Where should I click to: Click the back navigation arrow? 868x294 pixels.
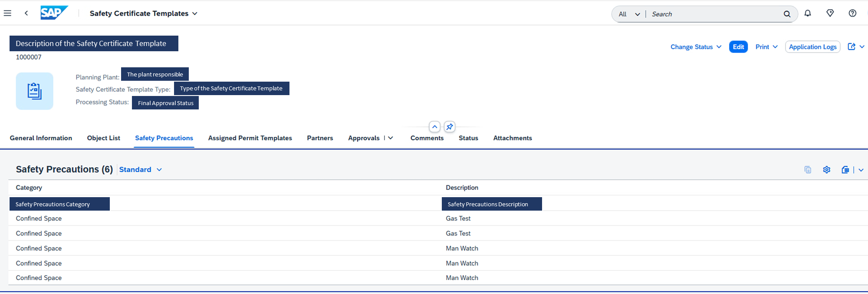pyautogui.click(x=26, y=13)
